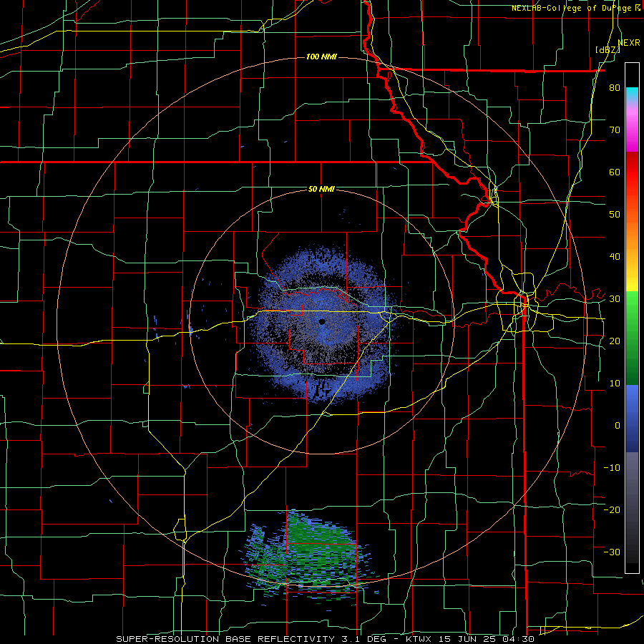
Task: Click the "KTWX" station identifier in the caption
Action: [420, 639]
